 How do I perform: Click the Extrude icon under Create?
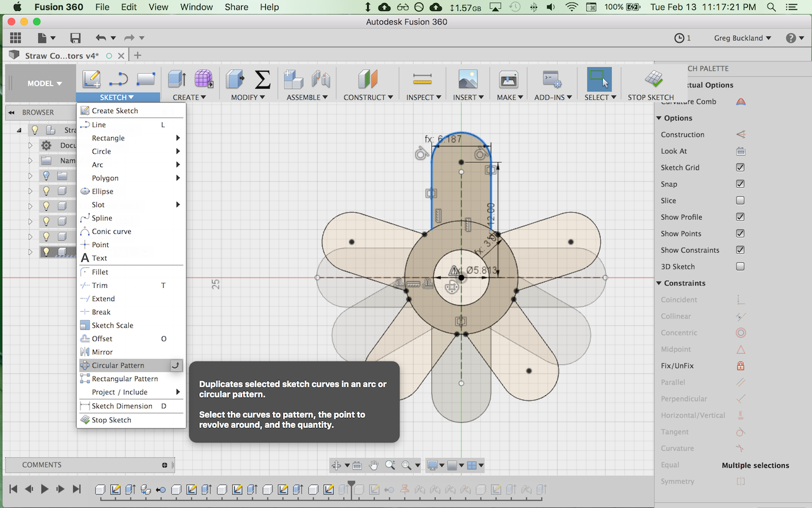[176, 79]
